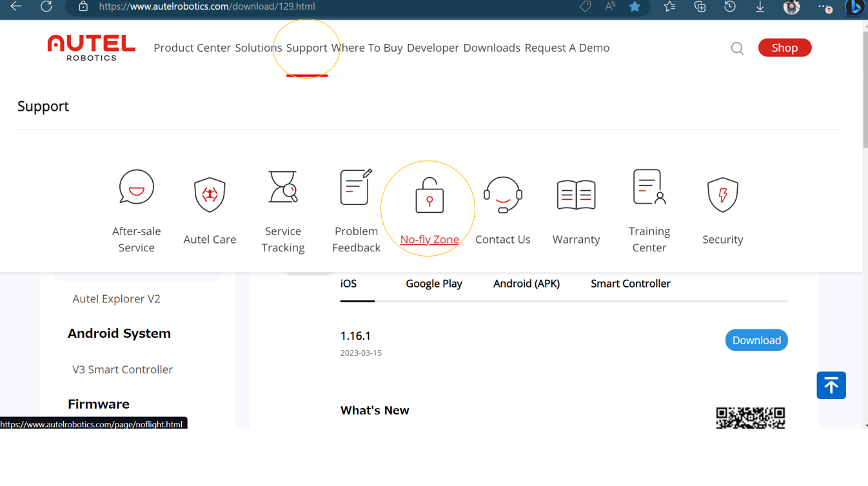Click the Security label
868x486 pixels.
[723, 239]
